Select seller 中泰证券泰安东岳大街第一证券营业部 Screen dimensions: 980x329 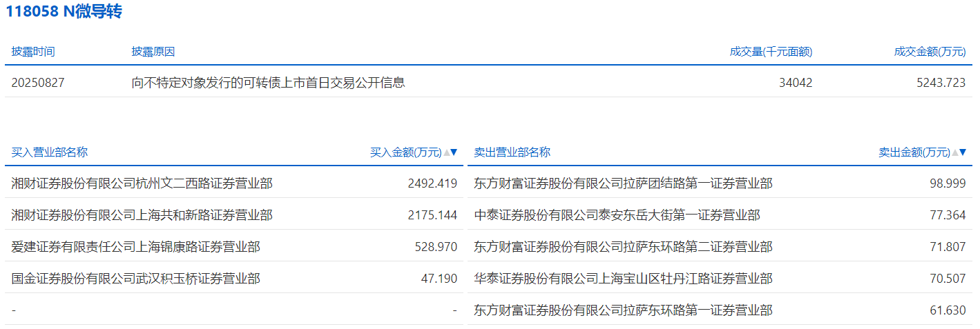click(617, 215)
